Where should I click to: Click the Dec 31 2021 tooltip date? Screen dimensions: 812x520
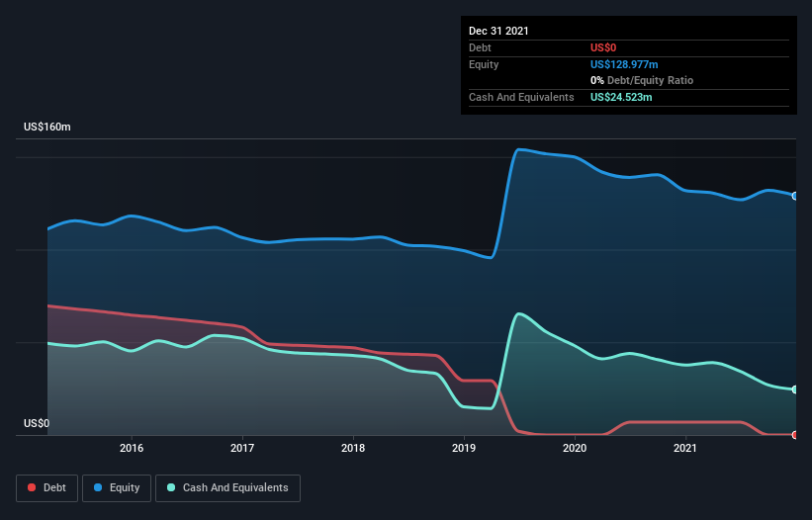coord(498,31)
